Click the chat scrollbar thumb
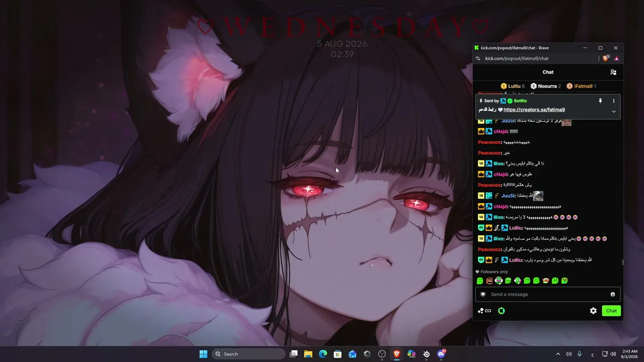The height and width of the screenshot is (362, 644). pos(622,262)
